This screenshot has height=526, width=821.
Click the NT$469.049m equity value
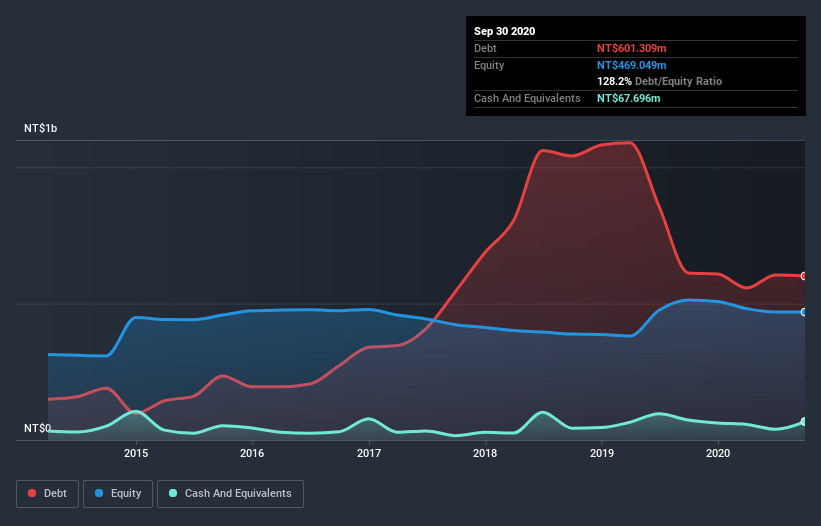point(631,65)
